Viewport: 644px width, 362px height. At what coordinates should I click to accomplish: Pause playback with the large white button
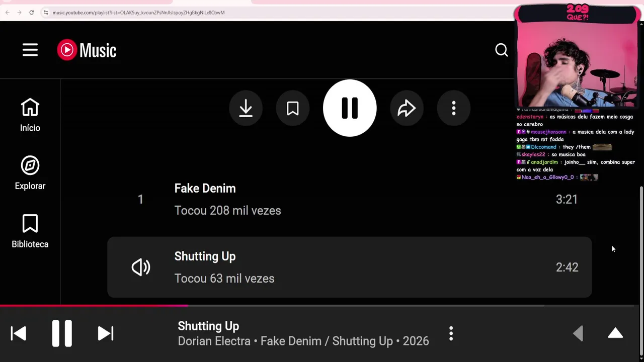[x=350, y=108]
